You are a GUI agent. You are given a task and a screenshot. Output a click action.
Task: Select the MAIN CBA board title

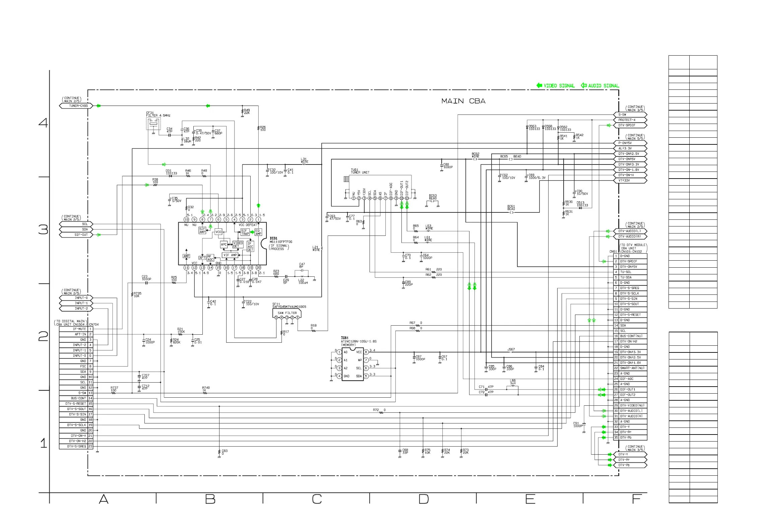coord(463,101)
